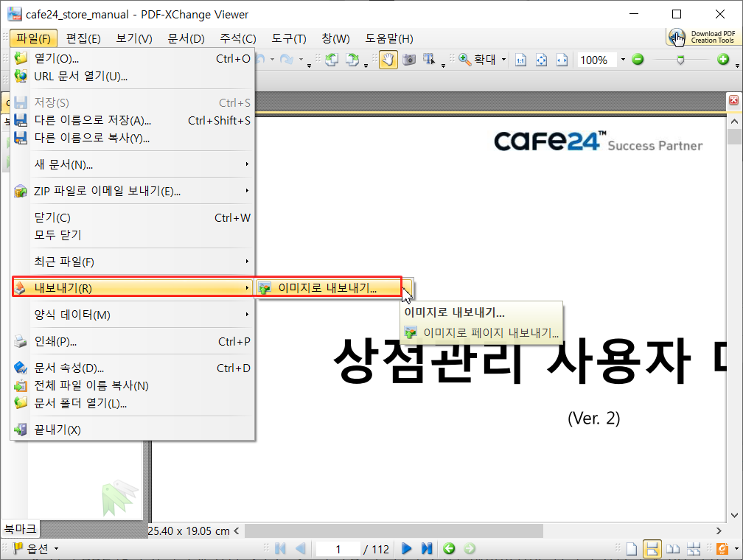The height and width of the screenshot is (560, 743).
Task: Choose 전체 파일 이름 복사(N)
Action: coord(133,385)
